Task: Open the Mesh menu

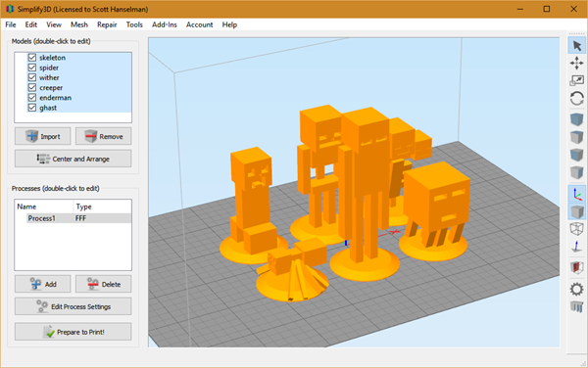Action: (79, 24)
